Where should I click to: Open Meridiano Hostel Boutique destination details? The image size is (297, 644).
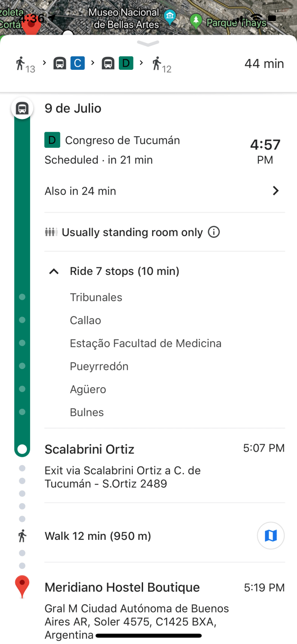tap(122, 587)
